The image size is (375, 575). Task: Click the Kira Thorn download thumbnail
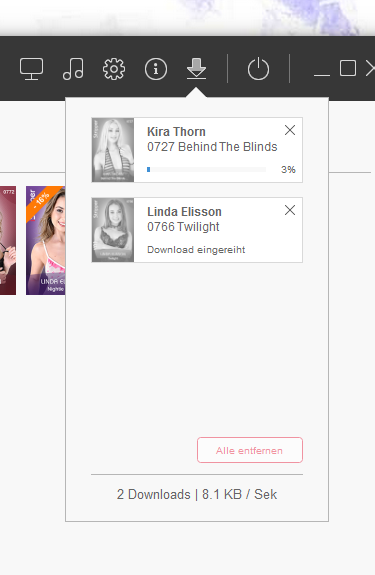pos(113,150)
